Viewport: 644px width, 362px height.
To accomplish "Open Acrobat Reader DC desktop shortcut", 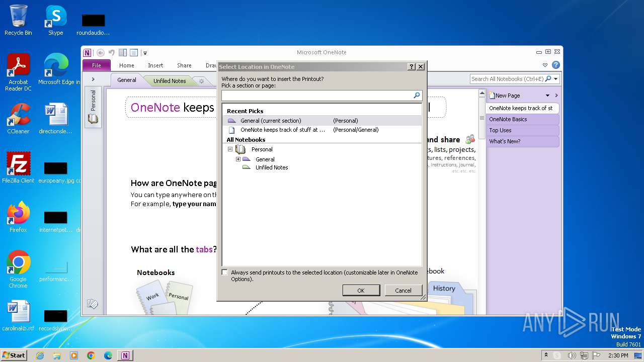I will coord(18,72).
